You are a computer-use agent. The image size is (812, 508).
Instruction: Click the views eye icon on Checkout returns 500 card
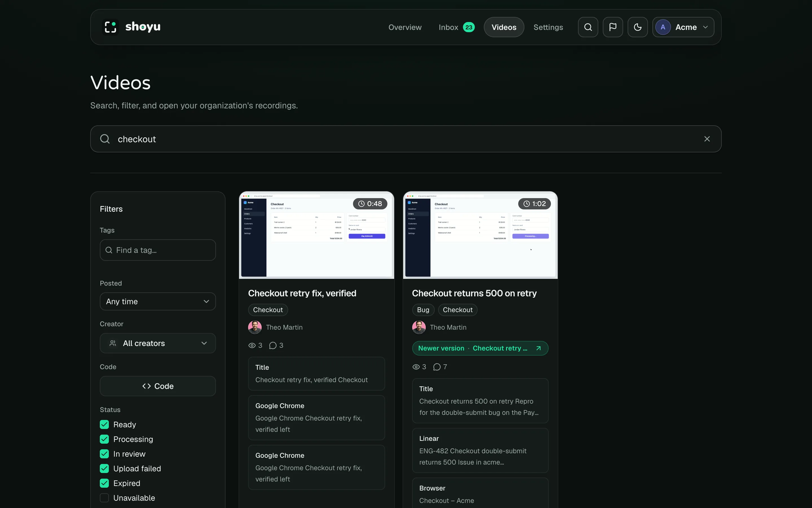pyautogui.click(x=416, y=367)
